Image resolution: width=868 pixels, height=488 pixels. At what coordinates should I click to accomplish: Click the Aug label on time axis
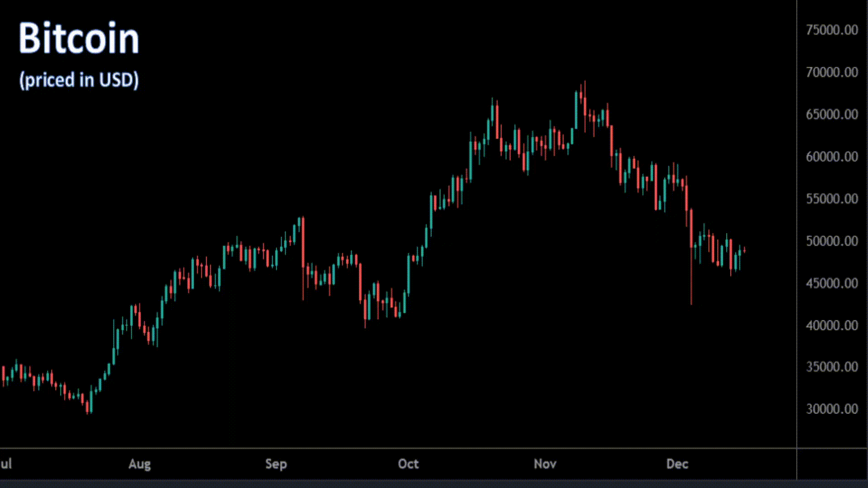(139, 464)
